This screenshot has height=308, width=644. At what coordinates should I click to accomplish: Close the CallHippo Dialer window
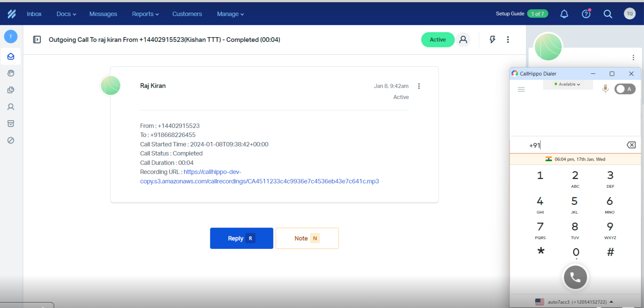(x=631, y=74)
